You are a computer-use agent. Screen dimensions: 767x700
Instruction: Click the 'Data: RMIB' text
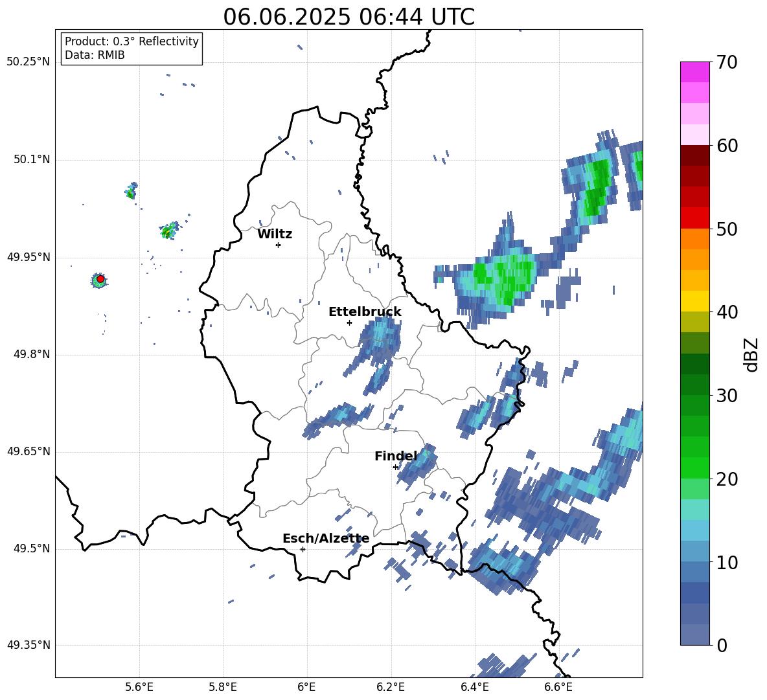[95, 55]
